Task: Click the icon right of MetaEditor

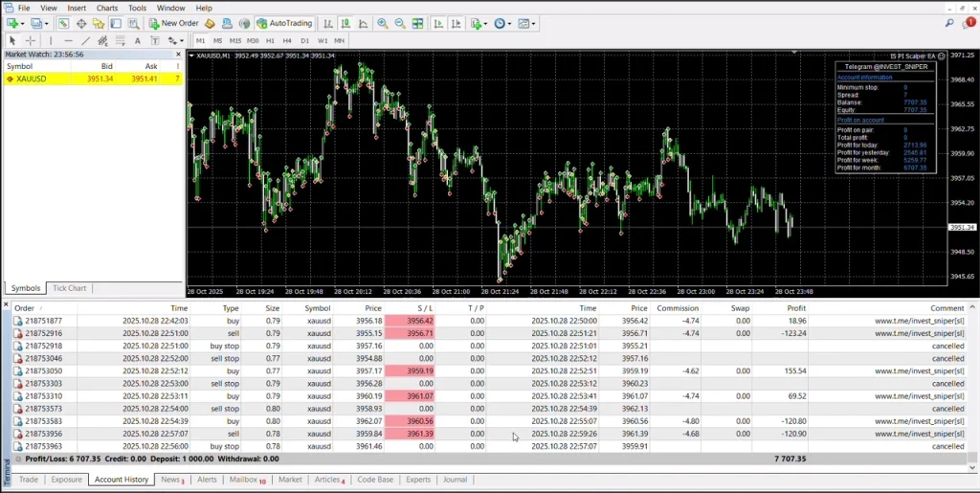Action: coord(227,23)
